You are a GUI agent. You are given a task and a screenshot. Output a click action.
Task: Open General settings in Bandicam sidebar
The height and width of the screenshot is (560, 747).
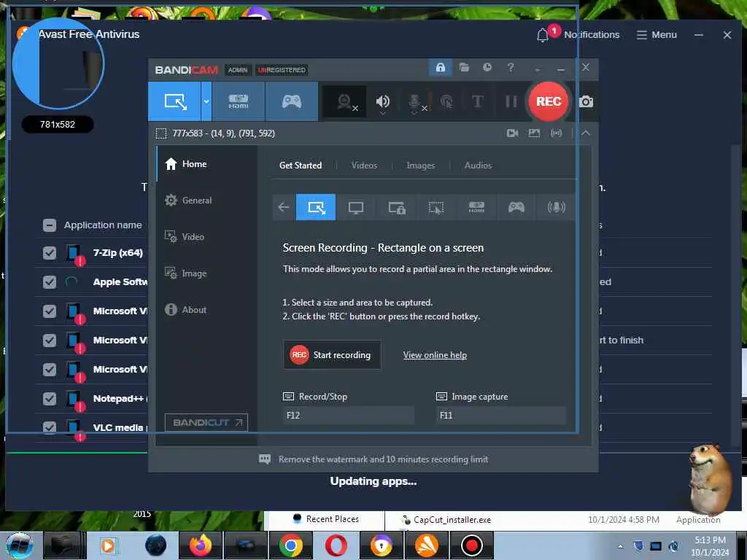(206, 201)
